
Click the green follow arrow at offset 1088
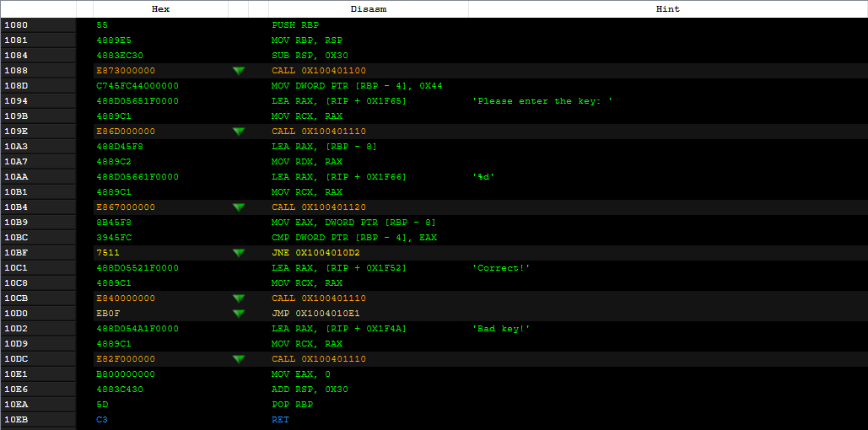click(x=239, y=71)
